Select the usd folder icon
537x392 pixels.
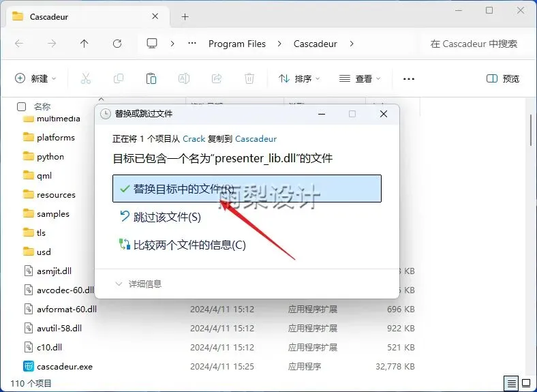click(29, 252)
